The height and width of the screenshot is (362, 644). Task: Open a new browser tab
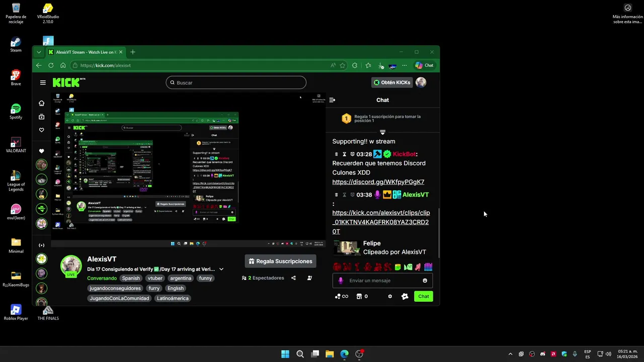point(133,52)
